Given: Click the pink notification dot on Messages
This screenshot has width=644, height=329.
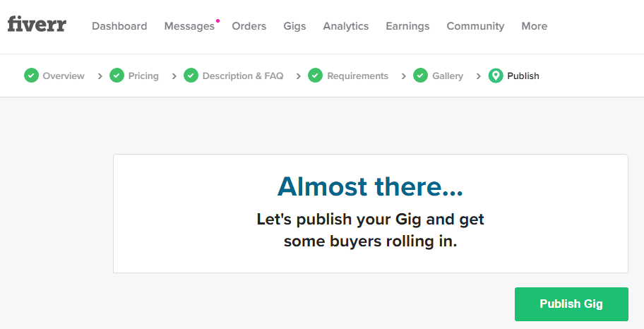Looking at the screenshot, I should pyautogui.click(x=217, y=20).
